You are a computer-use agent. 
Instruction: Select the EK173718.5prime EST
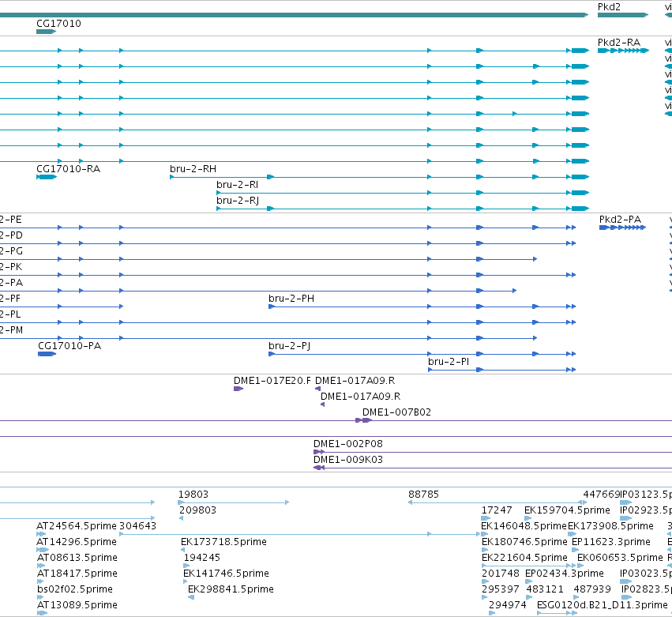coord(183,550)
